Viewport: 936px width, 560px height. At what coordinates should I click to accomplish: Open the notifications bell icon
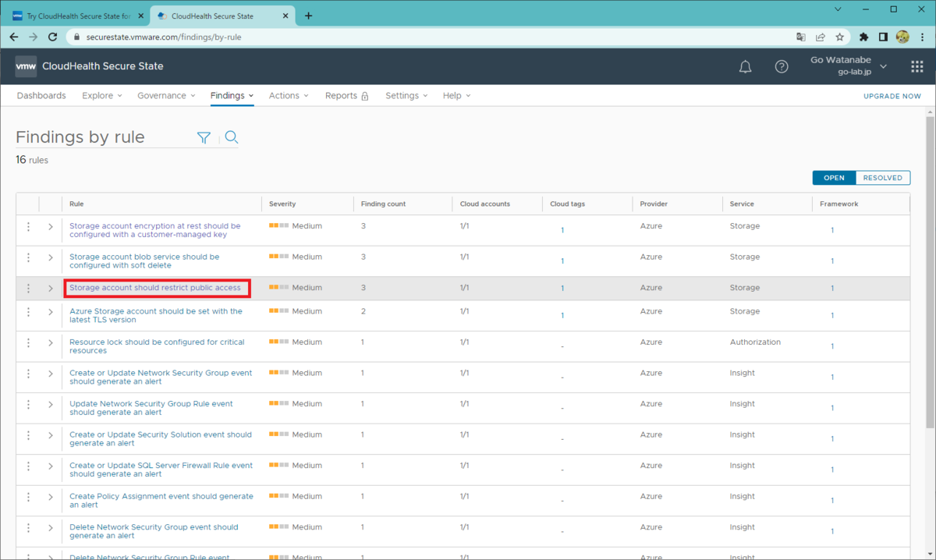(745, 67)
